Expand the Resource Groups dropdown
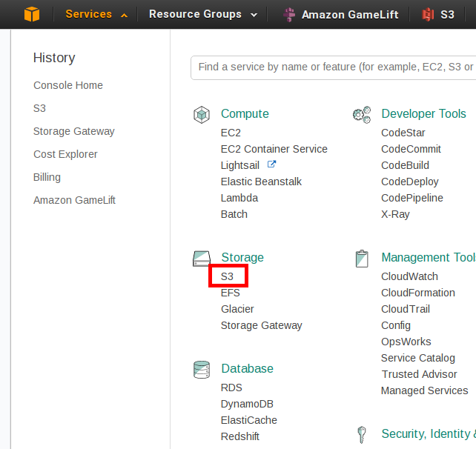Viewport: 476px width, 449px height. [202, 14]
